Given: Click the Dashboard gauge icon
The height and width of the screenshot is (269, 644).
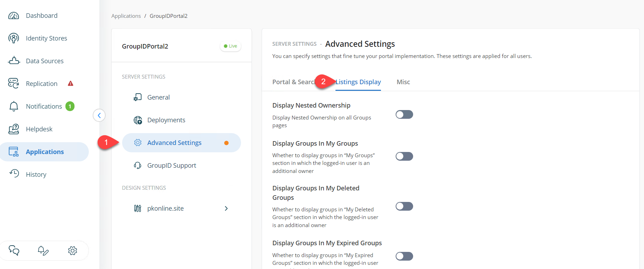Looking at the screenshot, I should click(x=14, y=16).
